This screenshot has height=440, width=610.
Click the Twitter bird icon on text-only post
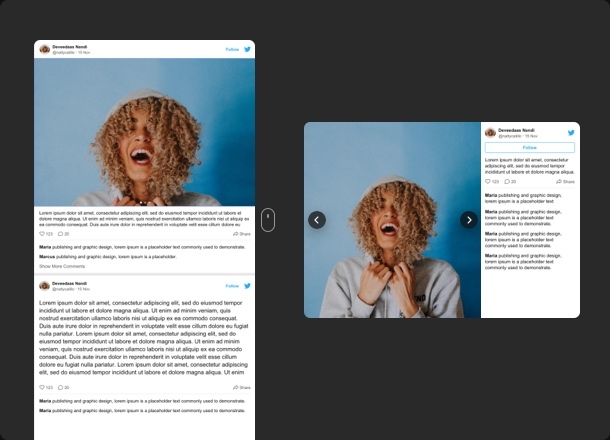pos(247,286)
